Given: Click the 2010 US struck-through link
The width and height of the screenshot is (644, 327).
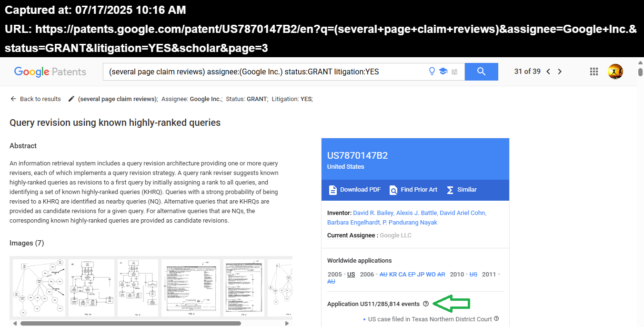Looking at the screenshot, I should [x=473, y=275].
